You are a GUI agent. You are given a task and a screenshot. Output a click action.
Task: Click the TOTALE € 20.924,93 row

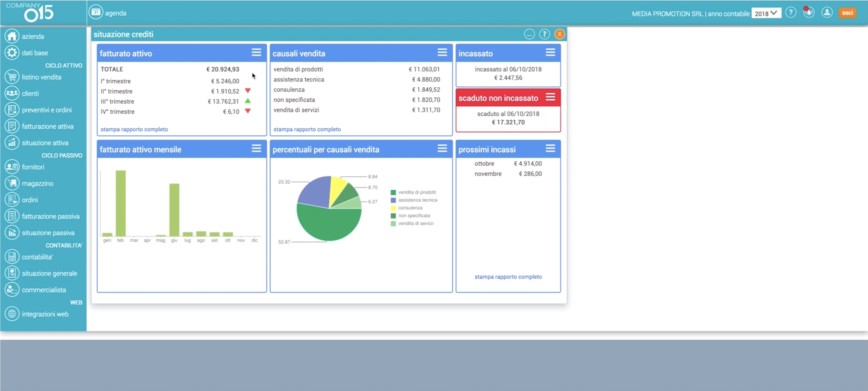(170, 69)
